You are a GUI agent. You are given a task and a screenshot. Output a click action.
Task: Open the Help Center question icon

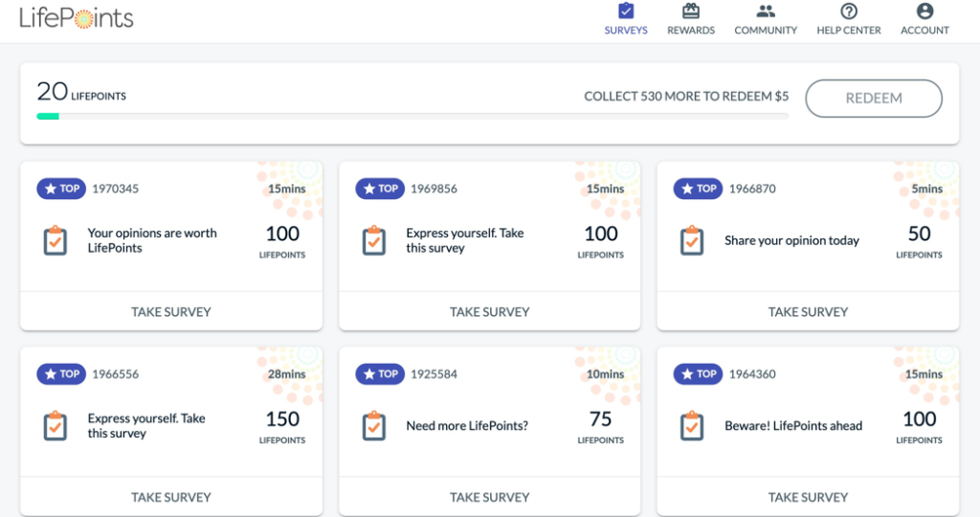pos(848,11)
